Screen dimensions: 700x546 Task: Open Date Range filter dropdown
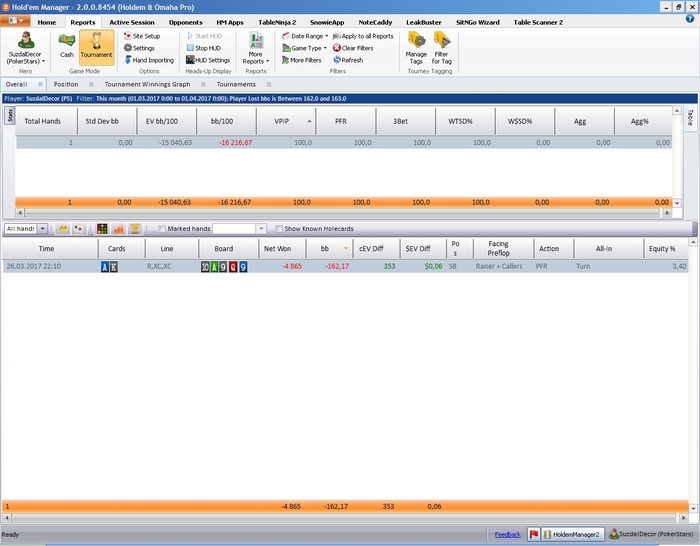tap(305, 36)
